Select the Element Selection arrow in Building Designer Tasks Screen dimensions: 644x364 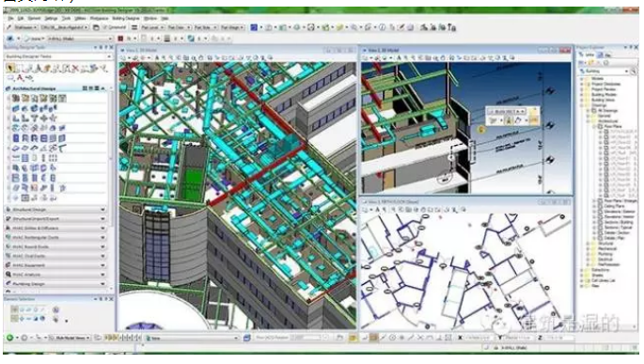pos(10,68)
